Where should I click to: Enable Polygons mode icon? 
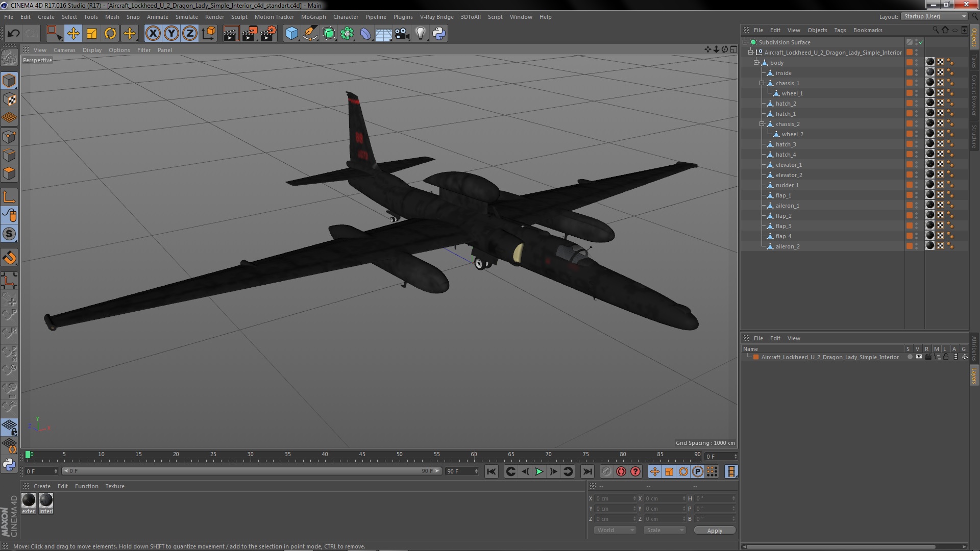point(9,174)
